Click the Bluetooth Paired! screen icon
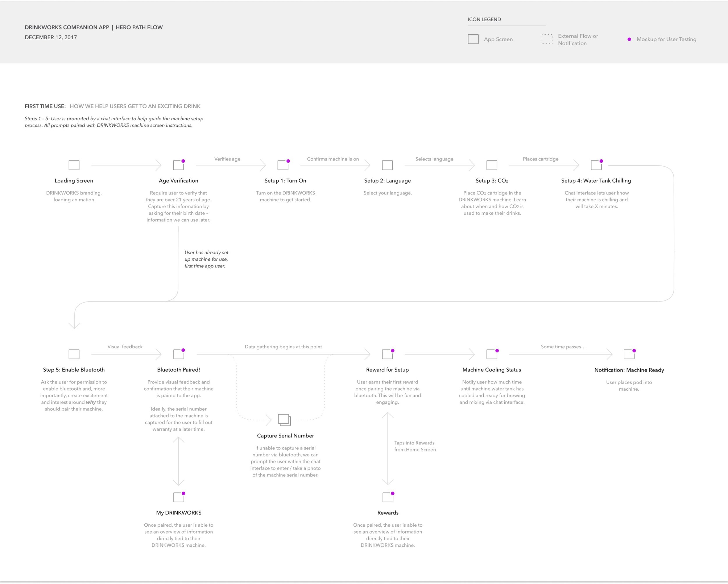This screenshot has height=584, width=728. tap(179, 354)
